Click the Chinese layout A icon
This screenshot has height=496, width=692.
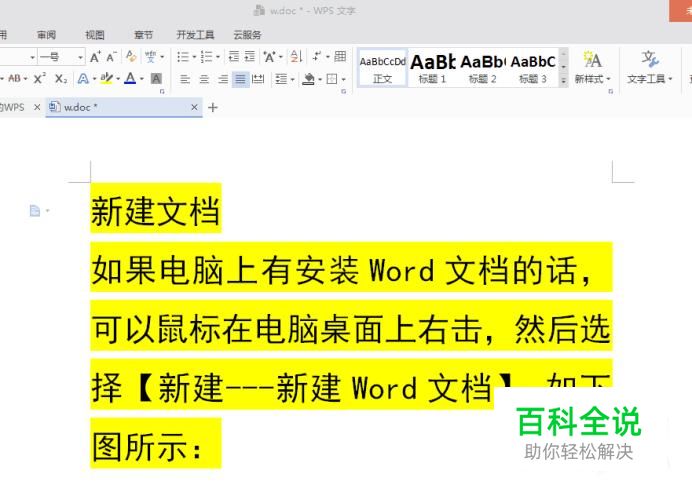[x=269, y=56]
